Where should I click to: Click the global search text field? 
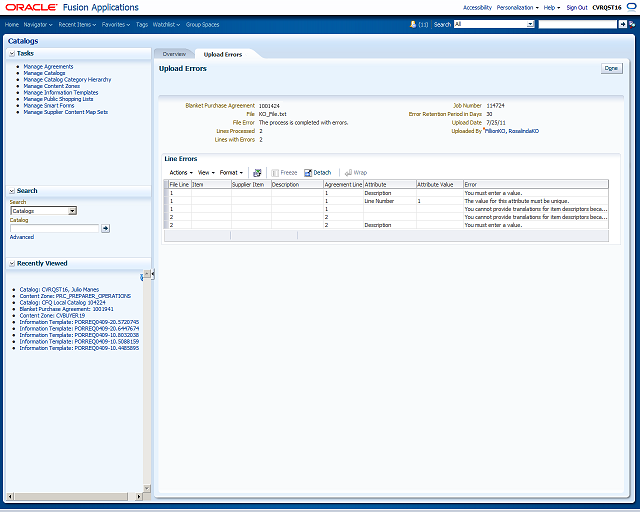(578, 24)
